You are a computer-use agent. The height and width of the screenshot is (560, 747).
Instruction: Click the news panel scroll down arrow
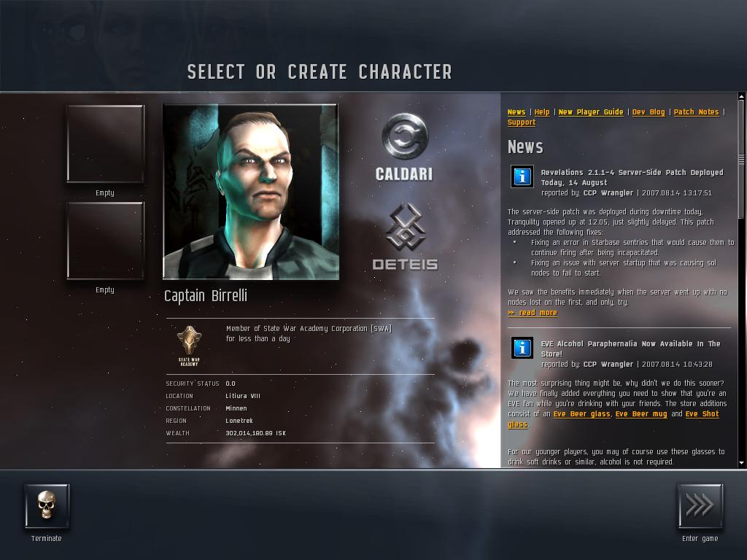coord(741,463)
